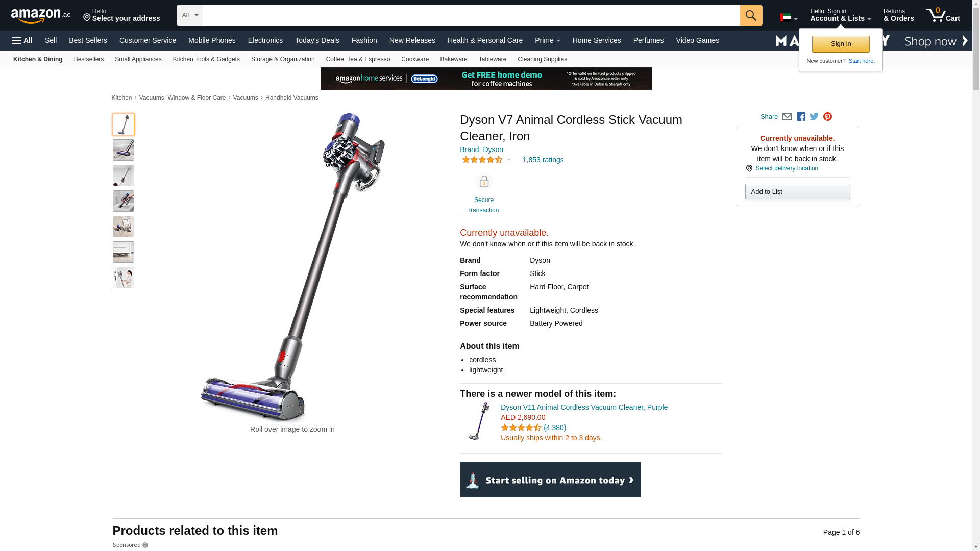Share product on Twitter icon

click(814, 117)
